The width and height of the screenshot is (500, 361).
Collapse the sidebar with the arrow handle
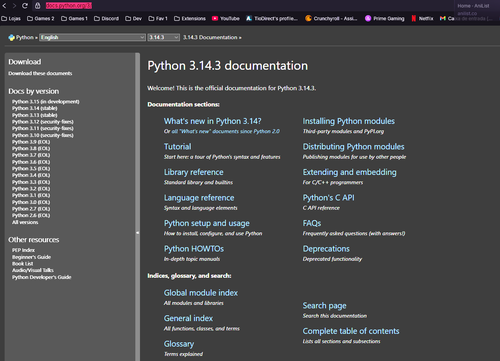tap(137, 233)
